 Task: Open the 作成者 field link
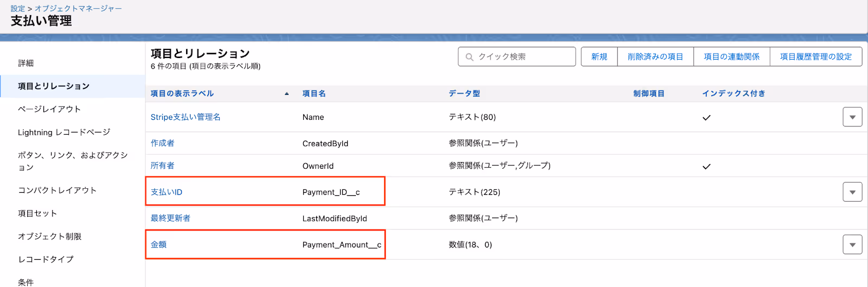click(x=163, y=143)
